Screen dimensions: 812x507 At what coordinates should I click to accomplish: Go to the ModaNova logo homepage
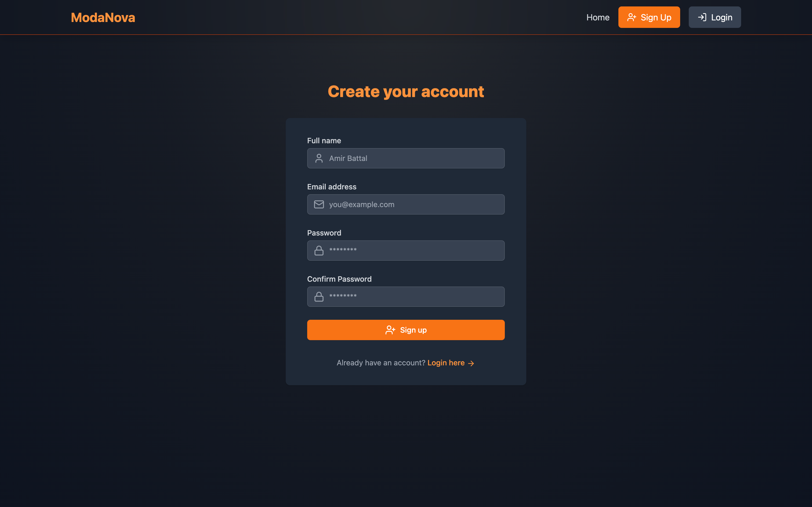tap(103, 17)
